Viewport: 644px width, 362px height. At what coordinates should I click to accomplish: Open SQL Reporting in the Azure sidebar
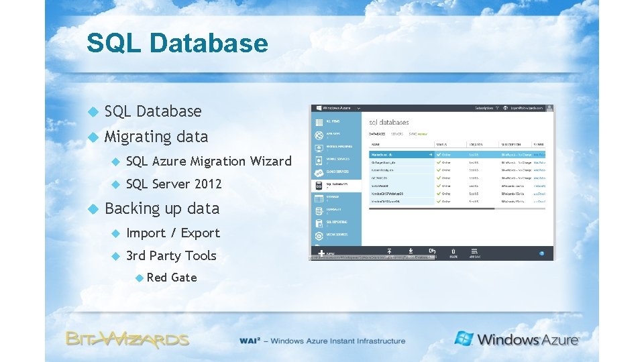click(x=336, y=223)
